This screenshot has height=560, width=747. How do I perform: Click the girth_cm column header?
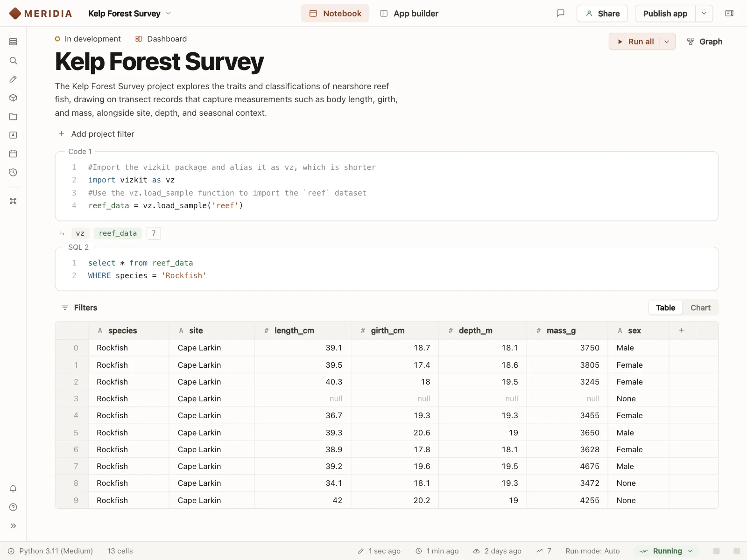(x=395, y=330)
